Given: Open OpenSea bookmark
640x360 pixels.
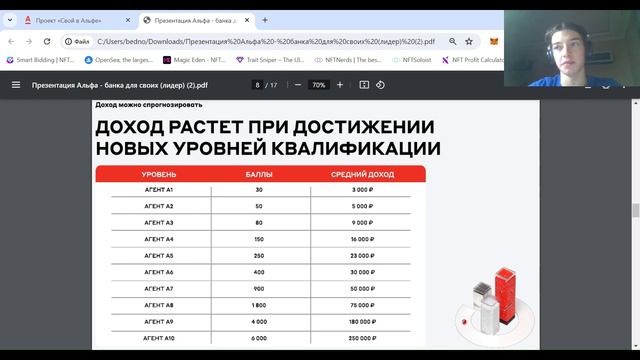Looking at the screenshot, I should (119, 60).
